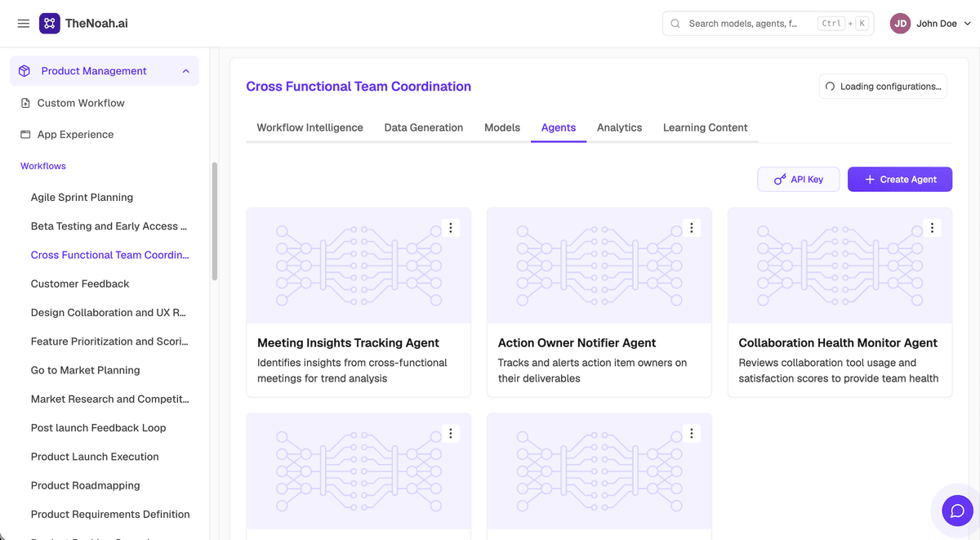Click the Product Management cube icon
This screenshot has height=540, width=980.
[x=24, y=71]
